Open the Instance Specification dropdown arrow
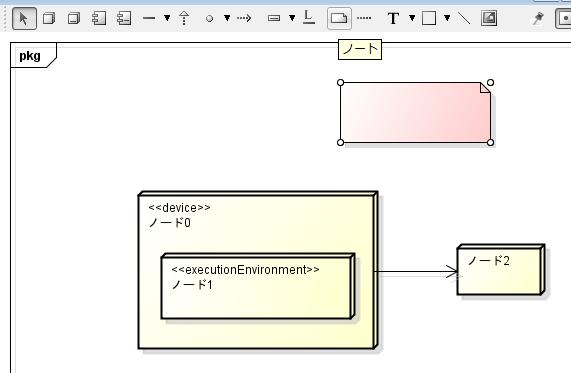The height and width of the screenshot is (373, 571). [x=292, y=17]
